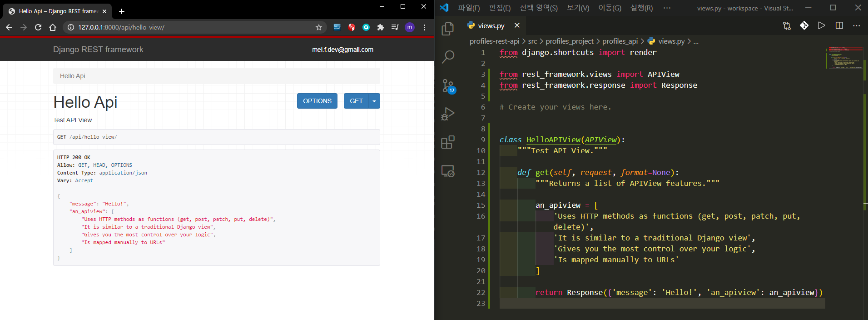The image size is (868, 320).
Task: Click the 'GET /api/hello-view/' request line
Action: [87, 137]
